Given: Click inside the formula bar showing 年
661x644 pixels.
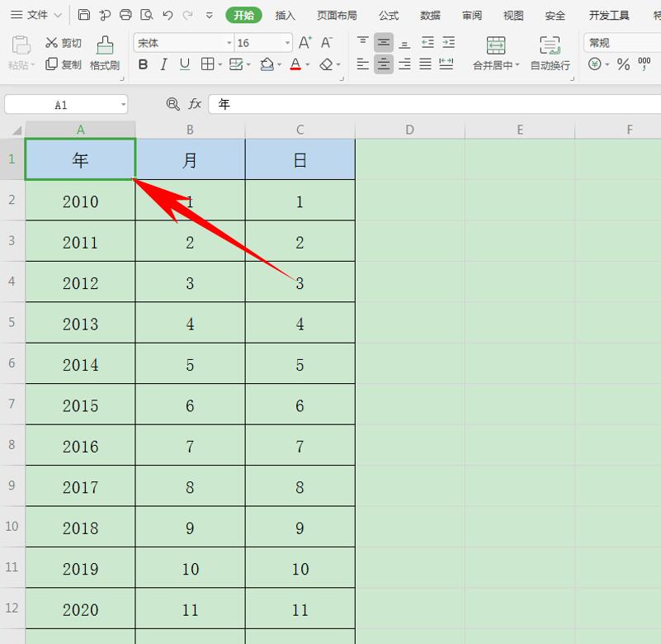Looking at the screenshot, I should click(435, 104).
